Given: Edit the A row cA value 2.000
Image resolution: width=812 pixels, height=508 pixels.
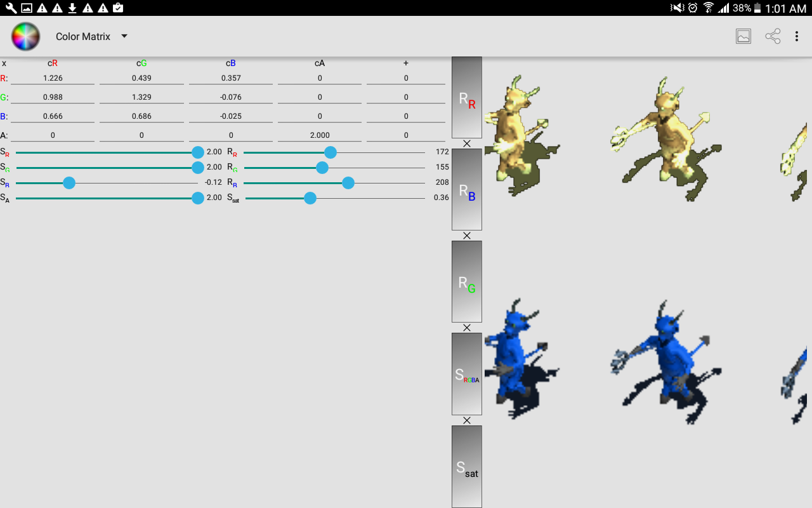Looking at the screenshot, I should (320, 135).
